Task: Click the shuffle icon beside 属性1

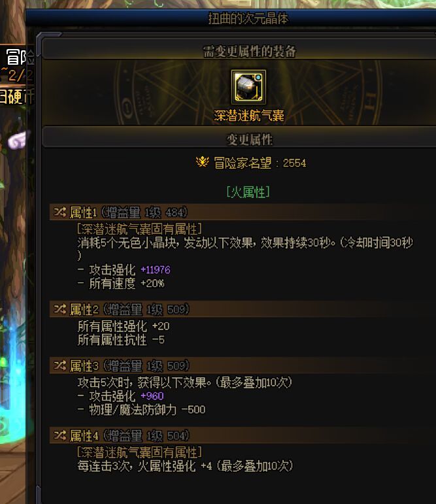Action: 59,212
